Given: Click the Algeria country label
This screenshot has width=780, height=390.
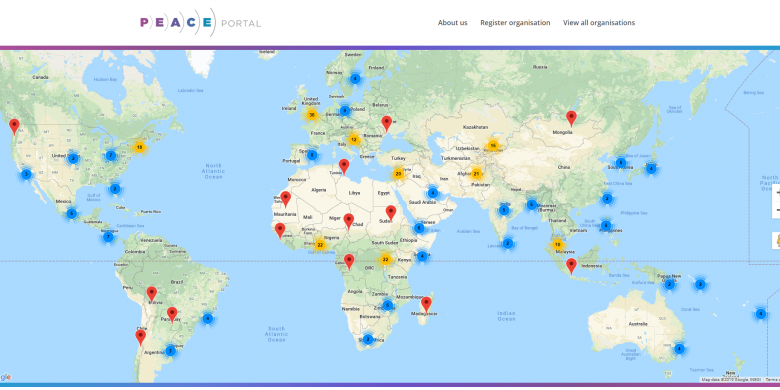Looking at the screenshot, I should [x=318, y=191].
